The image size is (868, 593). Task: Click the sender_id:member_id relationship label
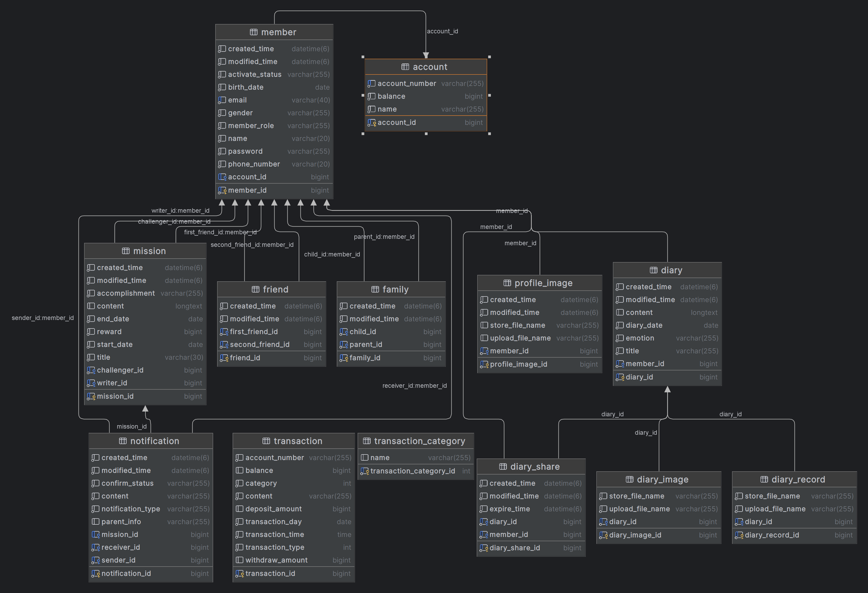pos(42,318)
